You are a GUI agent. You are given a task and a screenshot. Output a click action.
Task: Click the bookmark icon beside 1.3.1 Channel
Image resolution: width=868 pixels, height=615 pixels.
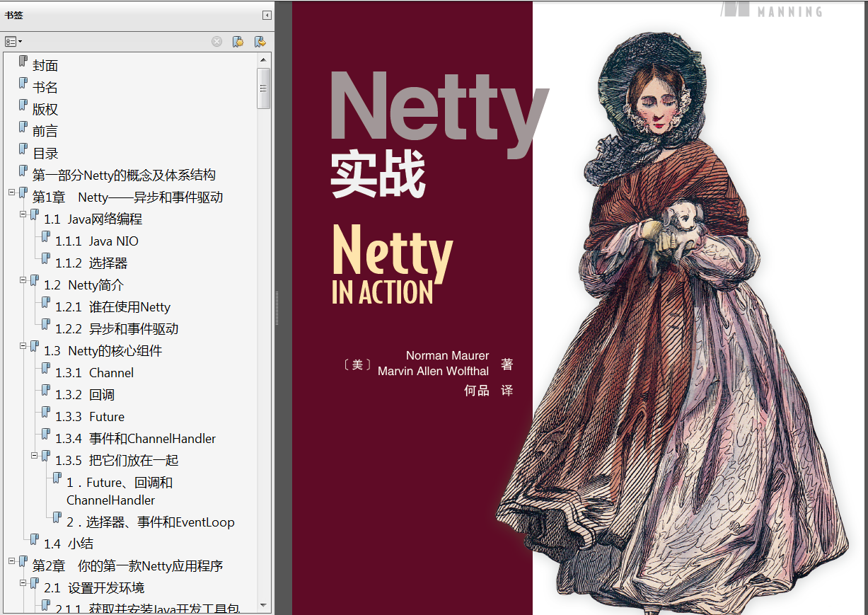pos(47,369)
